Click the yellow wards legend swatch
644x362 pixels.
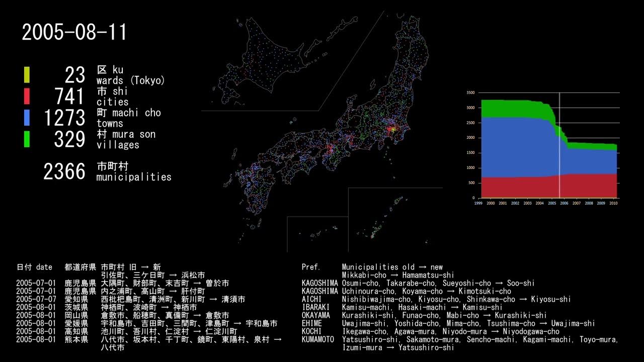point(27,74)
